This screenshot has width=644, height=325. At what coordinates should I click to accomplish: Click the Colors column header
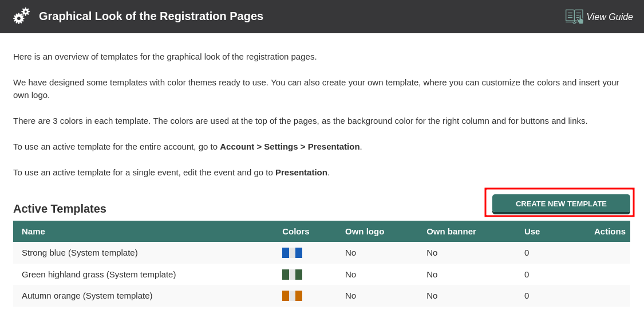[x=295, y=232]
